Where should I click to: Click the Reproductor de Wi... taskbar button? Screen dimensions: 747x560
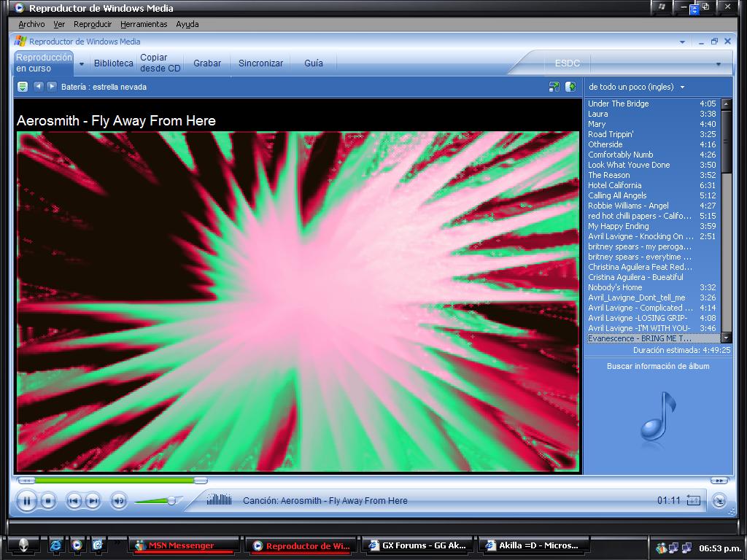301,545
